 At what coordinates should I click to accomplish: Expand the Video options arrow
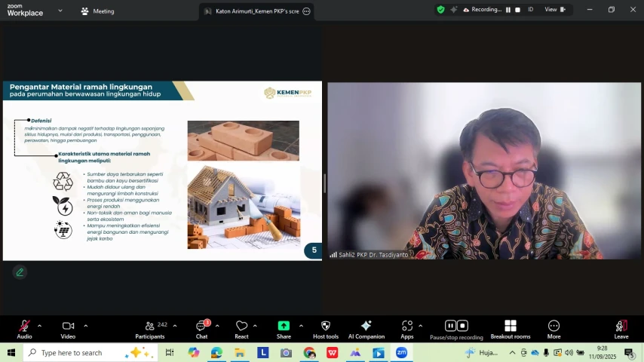85,326
